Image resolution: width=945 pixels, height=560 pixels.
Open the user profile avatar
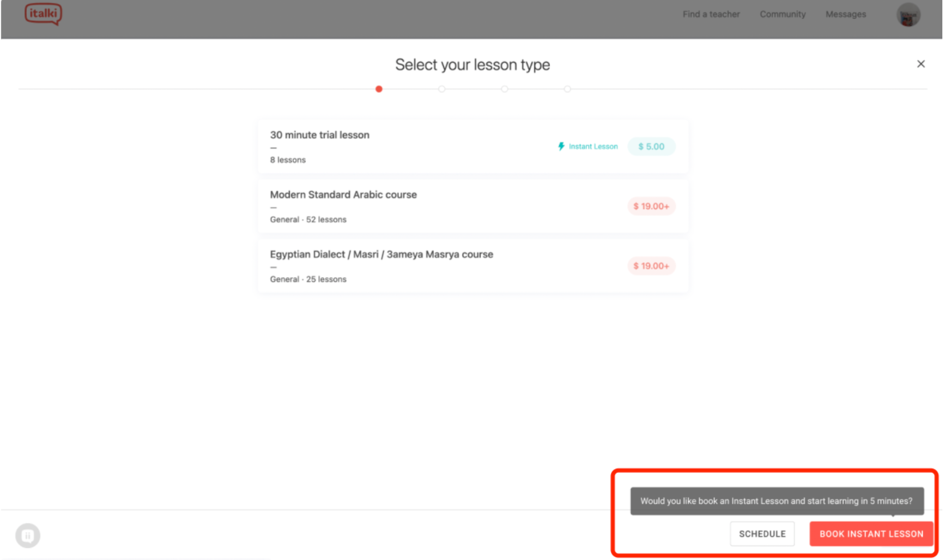[x=908, y=15]
